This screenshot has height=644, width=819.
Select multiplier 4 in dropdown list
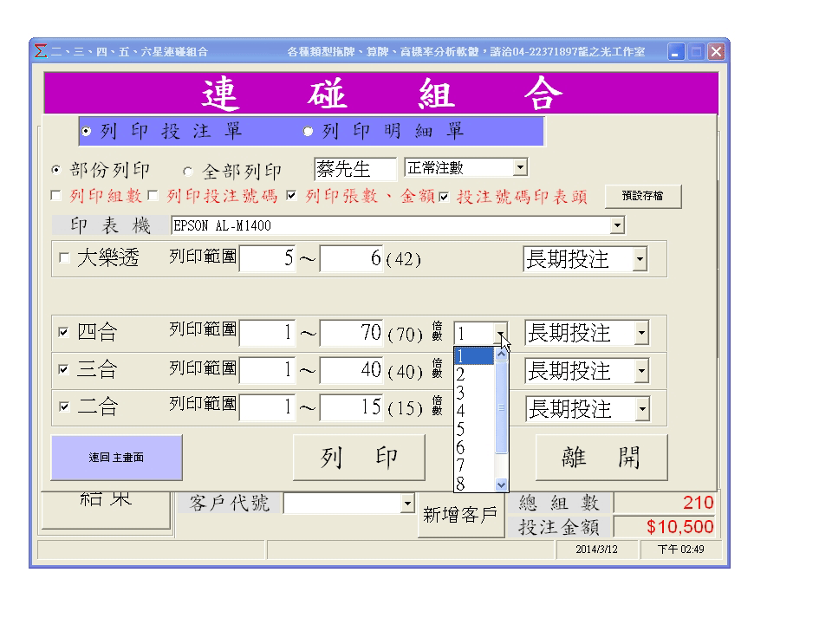click(474, 411)
